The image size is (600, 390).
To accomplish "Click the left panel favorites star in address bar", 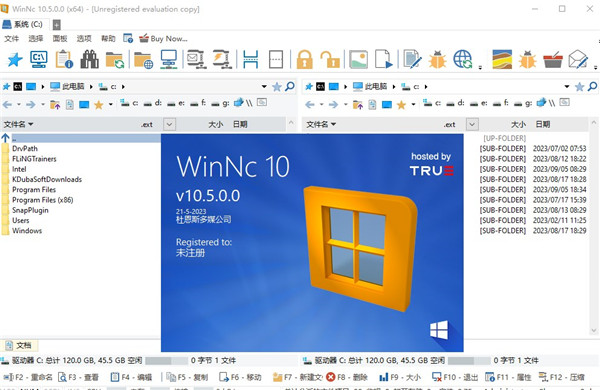I will click(x=277, y=87).
